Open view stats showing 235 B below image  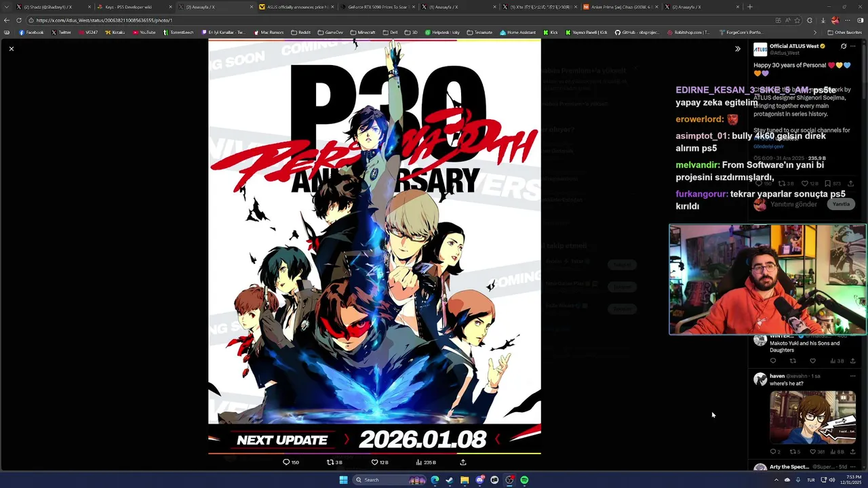(425, 462)
